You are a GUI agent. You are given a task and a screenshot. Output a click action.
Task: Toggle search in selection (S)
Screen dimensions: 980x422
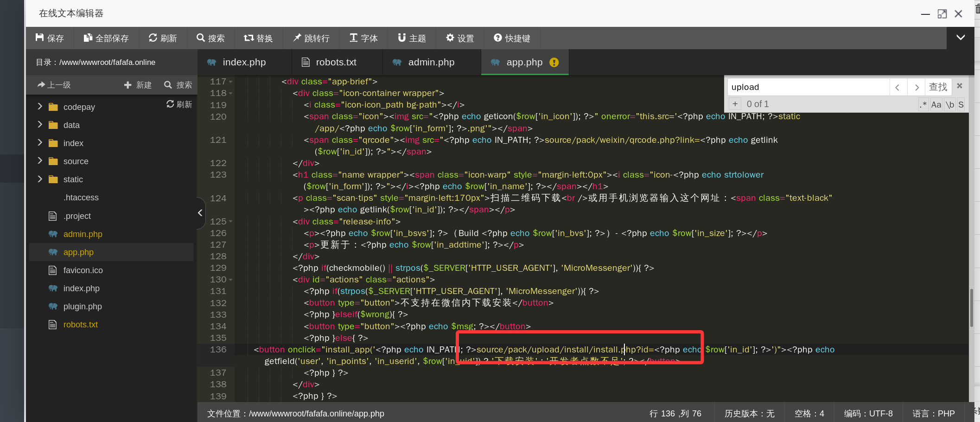tap(961, 104)
